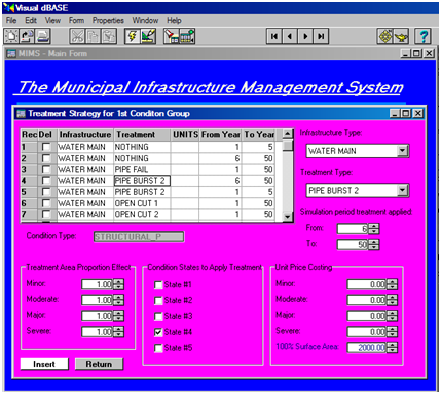
Task: Enable State #2 checkbox
Action: click(x=158, y=301)
